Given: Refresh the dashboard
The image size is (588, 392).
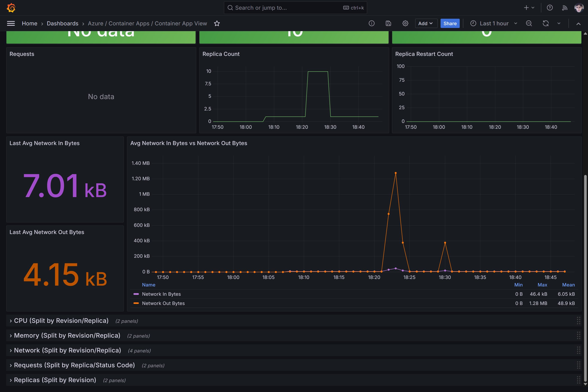Looking at the screenshot, I should coord(545,23).
